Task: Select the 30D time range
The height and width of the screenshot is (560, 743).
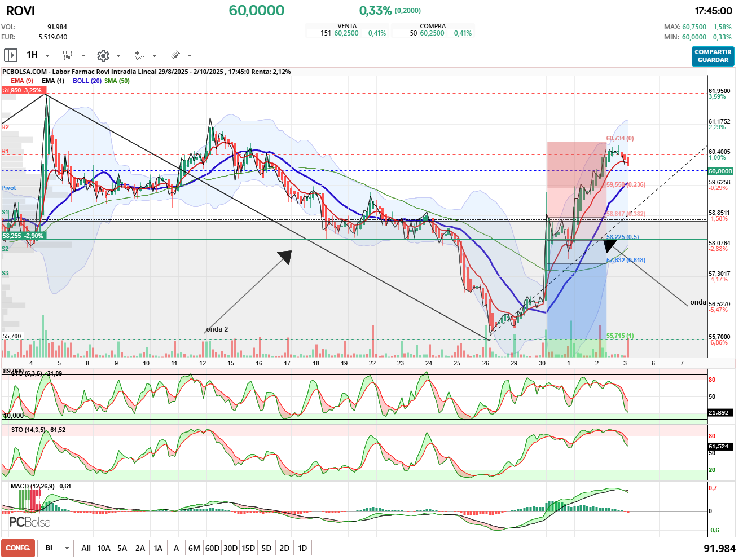Action: (x=230, y=548)
